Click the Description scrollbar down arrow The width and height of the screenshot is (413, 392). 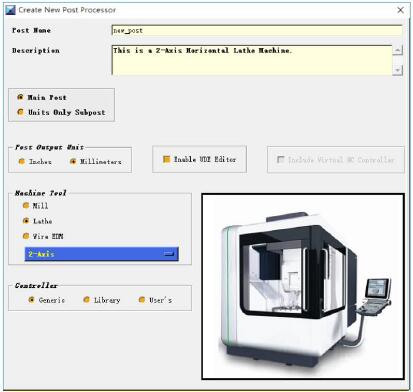click(397, 70)
